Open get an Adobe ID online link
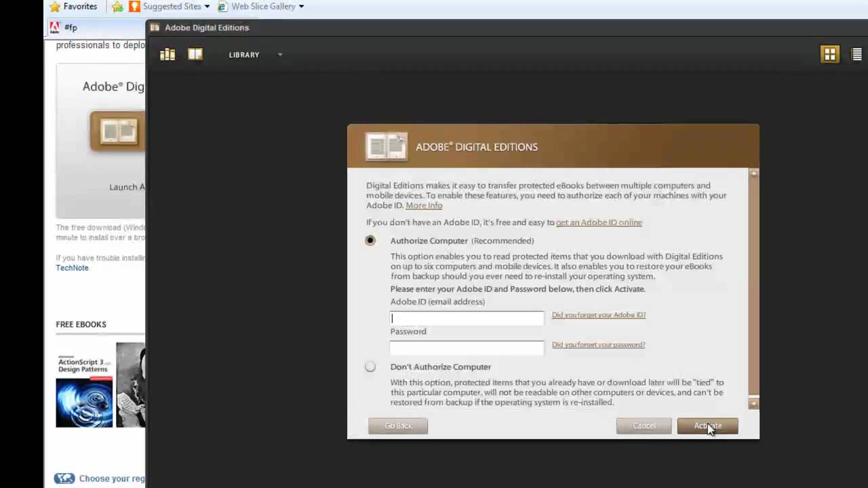Screen dimensions: 868x488 point(599,222)
